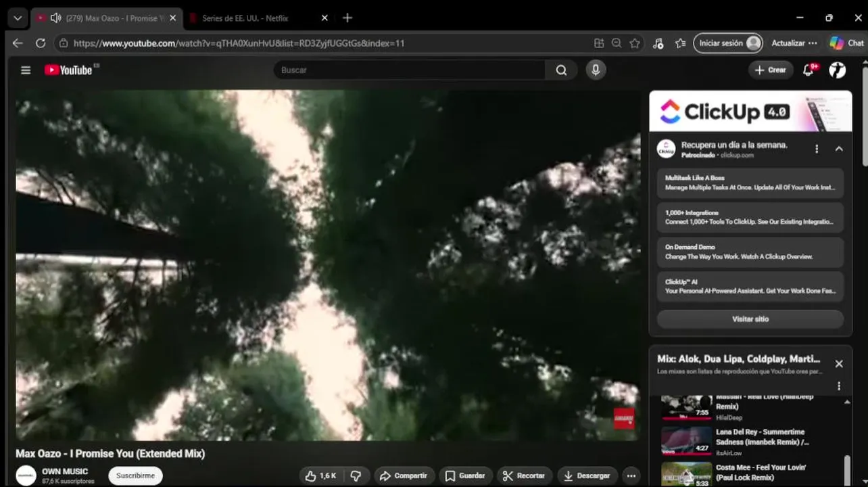This screenshot has width=868, height=487.
Task: Open the more actions ellipsis below video
Action: (631, 476)
